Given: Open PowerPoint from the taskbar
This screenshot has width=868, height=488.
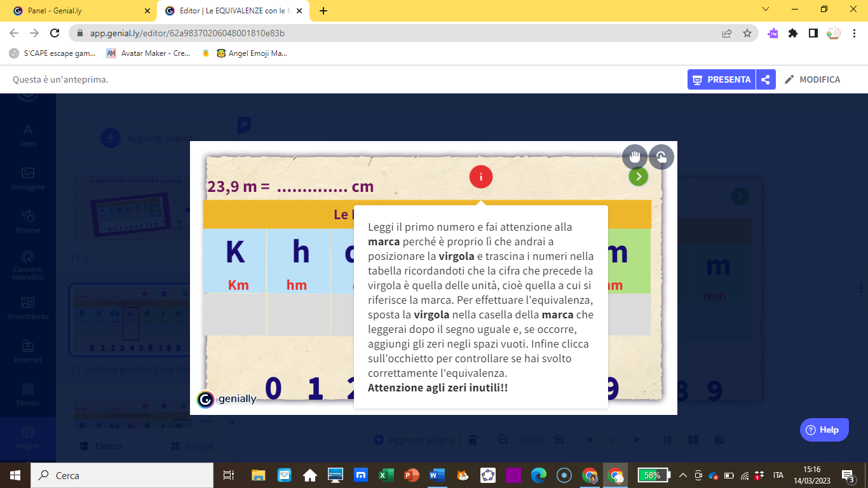Looking at the screenshot, I should tap(412, 475).
